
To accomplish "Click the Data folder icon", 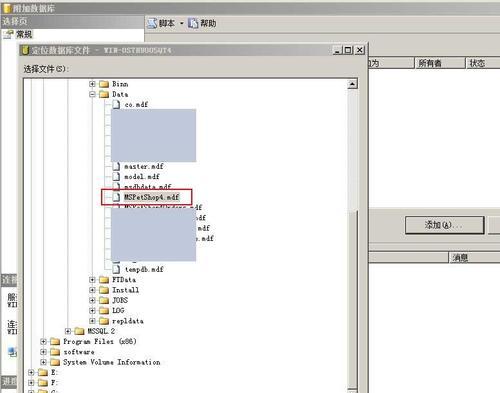I will 104,94.
